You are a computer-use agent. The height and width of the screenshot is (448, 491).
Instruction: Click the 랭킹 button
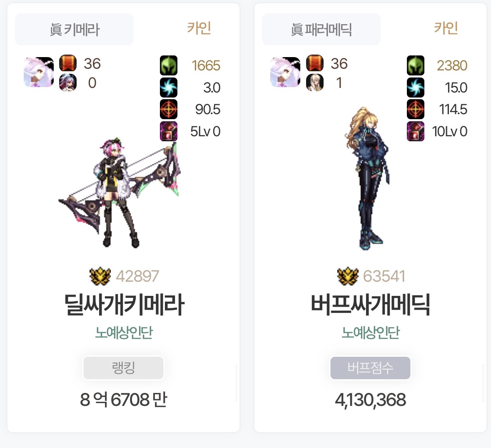(123, 368)
